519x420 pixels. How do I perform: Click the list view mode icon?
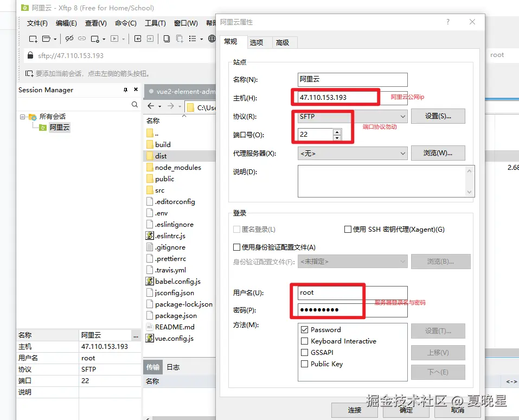coord(193,39)
